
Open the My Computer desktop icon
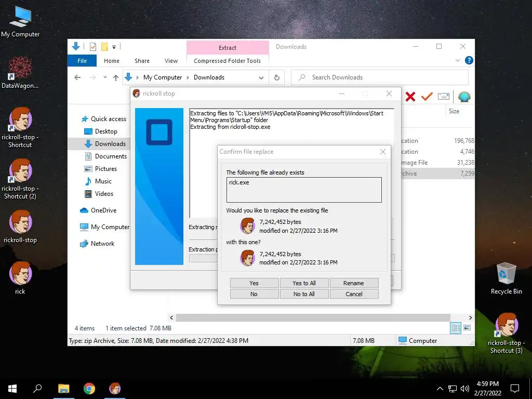point(20,21)
